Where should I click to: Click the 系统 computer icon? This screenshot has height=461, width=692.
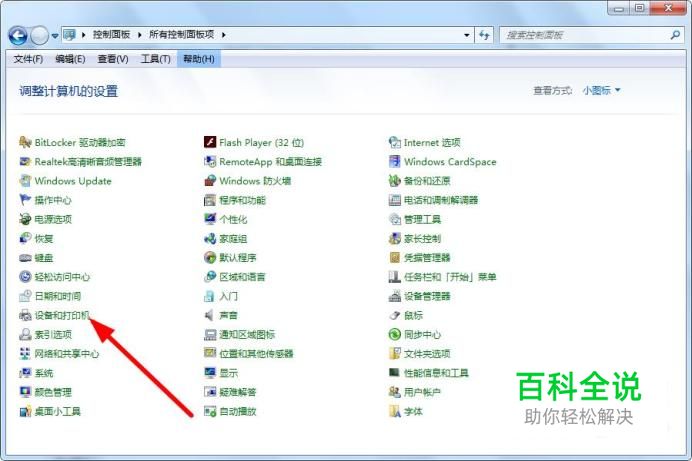pos(25,373)
